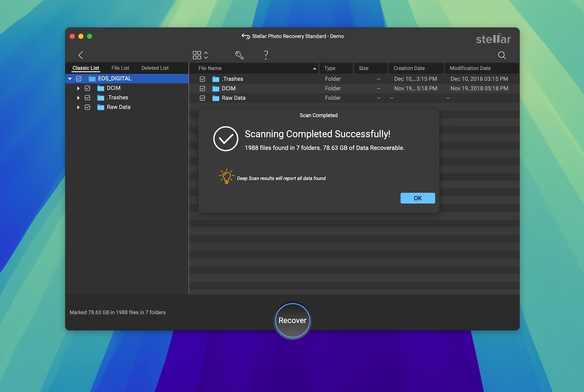Click the Raw Data folder icon in tree
The image size is (584, 392).
(101, 107)
